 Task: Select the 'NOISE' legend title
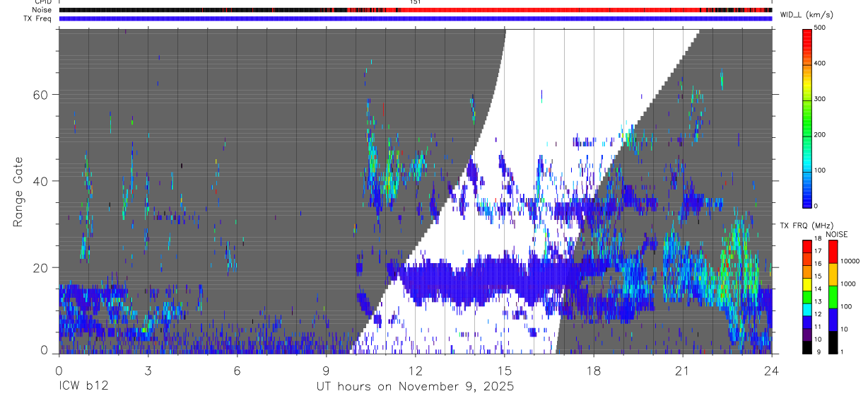pos(837,233)
